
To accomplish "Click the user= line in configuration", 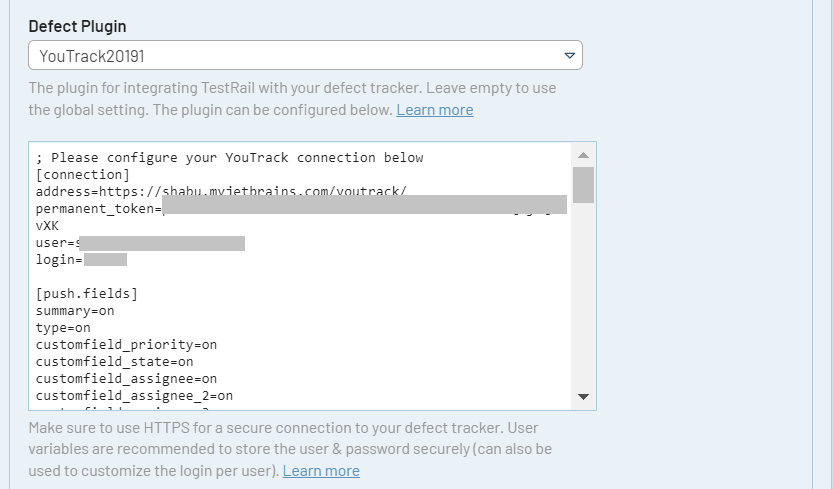I will point(55,243).
